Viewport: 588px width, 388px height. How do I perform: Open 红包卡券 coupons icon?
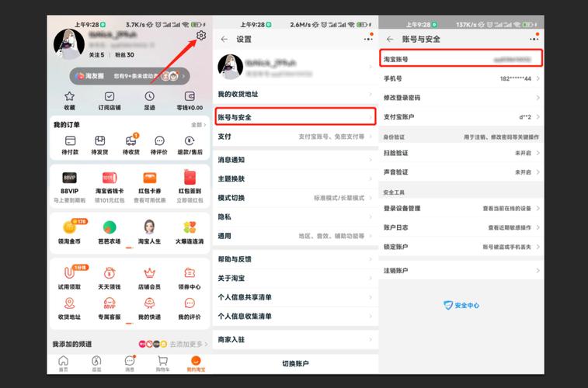pyautogui.click(x=150, y=178)
